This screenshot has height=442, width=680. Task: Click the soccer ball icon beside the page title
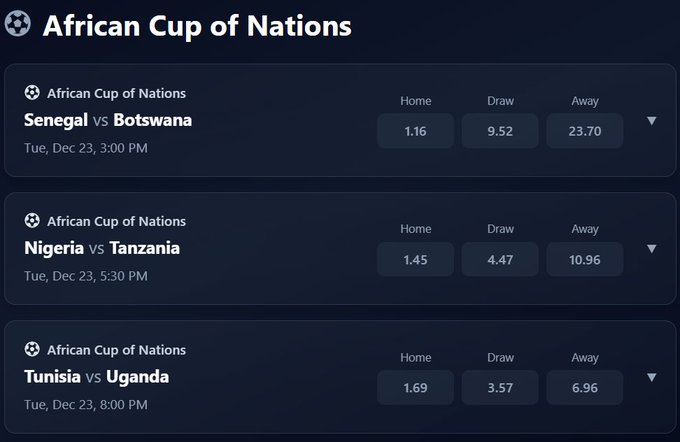18,24
